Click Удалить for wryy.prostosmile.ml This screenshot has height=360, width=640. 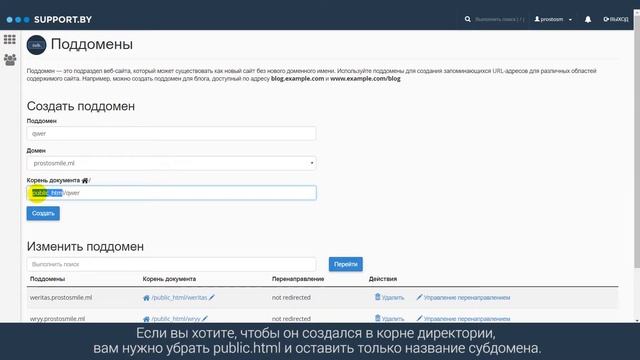[x=389, y=319]
